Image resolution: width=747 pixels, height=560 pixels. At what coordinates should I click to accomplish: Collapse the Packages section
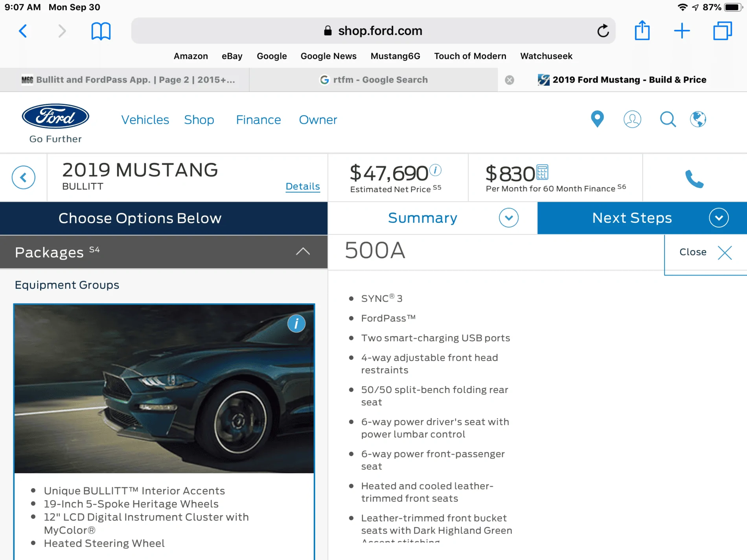(303, 252)
